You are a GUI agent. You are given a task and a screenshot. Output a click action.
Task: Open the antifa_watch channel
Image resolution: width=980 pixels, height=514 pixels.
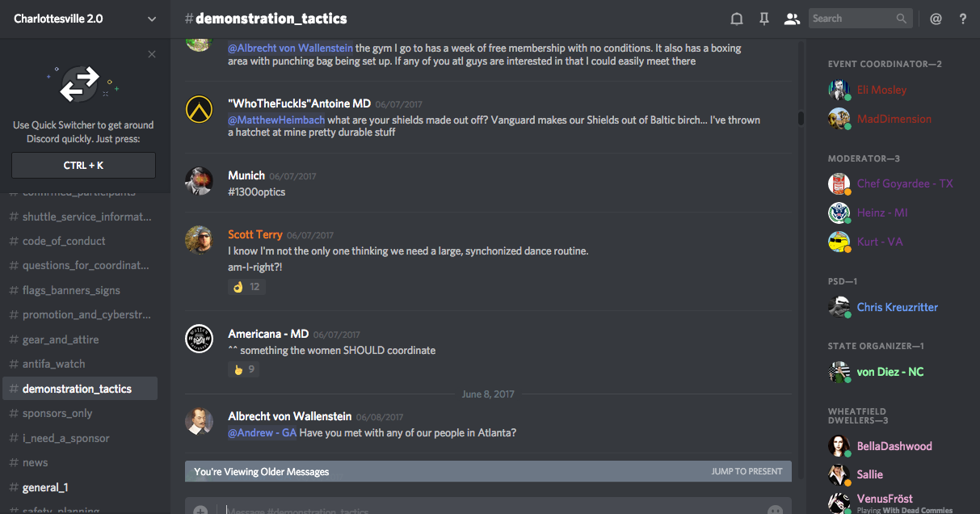click(53, 364)
